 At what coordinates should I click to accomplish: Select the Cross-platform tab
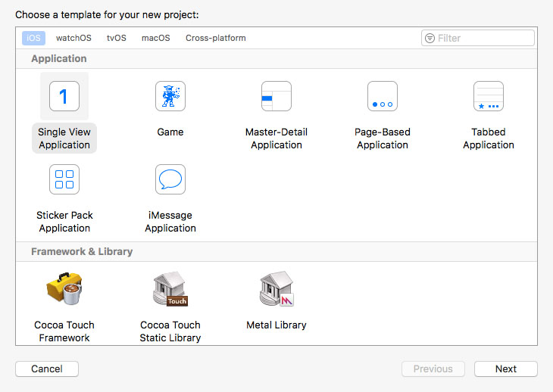pos(216,38)
